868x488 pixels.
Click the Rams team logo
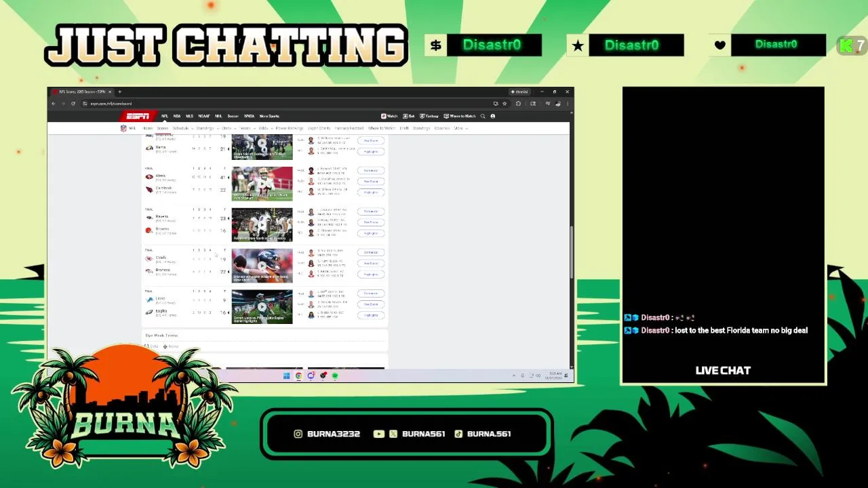pos(149,148)
